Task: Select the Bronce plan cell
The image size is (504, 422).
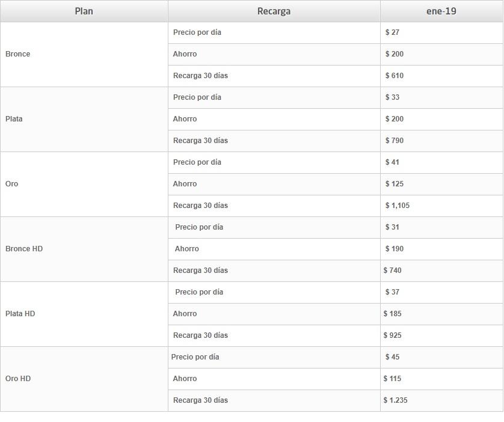Action: pos(84,54)
